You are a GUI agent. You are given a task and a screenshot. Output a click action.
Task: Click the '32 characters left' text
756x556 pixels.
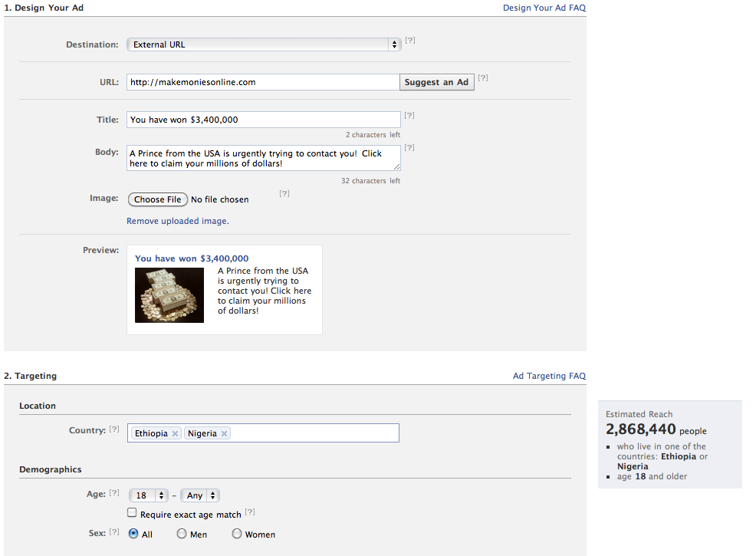371,181
